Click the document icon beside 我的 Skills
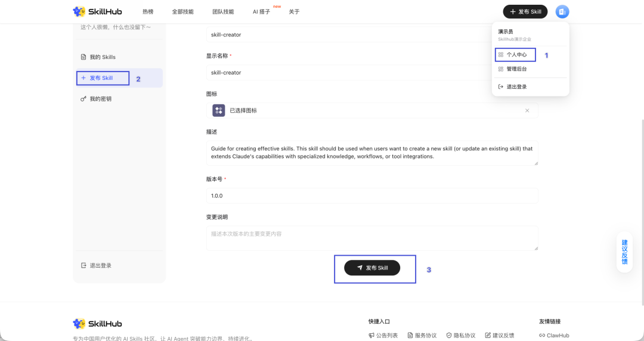Image resolution: width=644 pixels, height=341 pixels. [83, 57]
